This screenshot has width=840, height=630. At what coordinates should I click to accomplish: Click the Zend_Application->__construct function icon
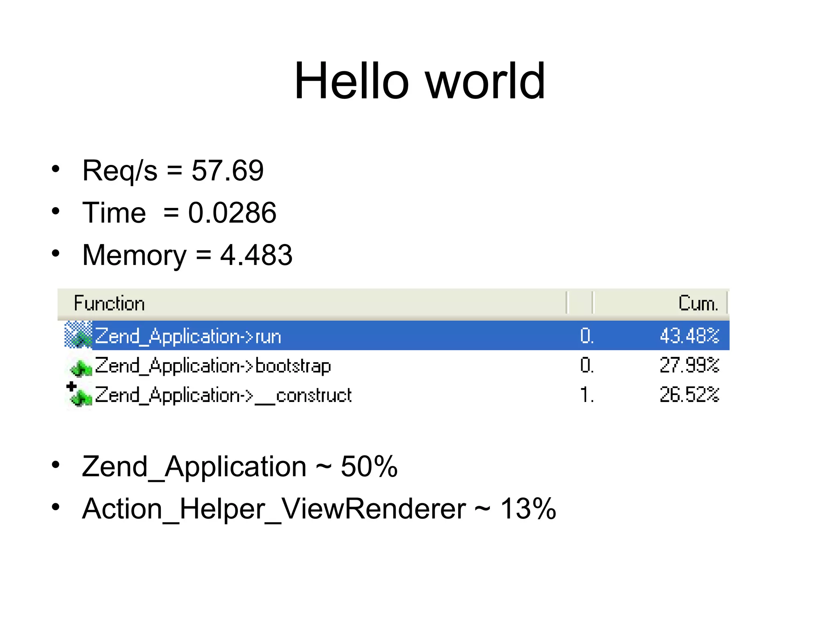pyautogui.click(x=81, y=397)
